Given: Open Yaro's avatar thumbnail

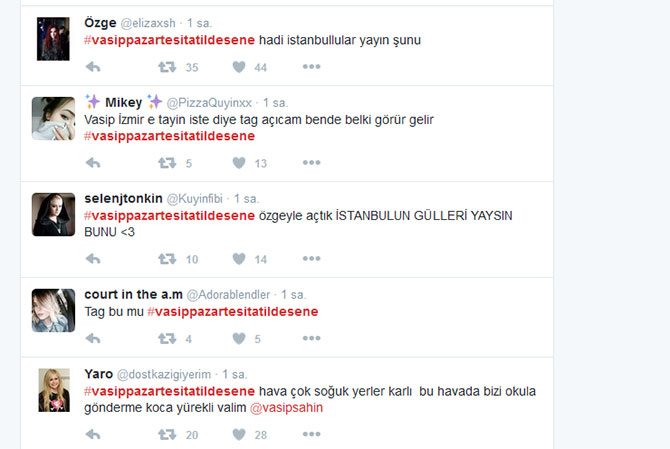Looking at the screenshot, I should coord(54,390).
